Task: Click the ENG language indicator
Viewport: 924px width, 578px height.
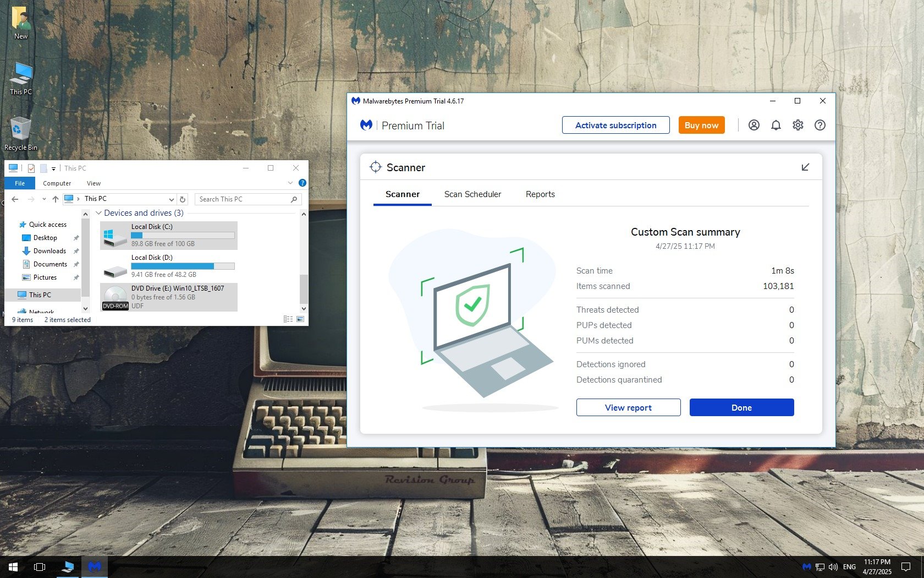Action: [x=849, y=566]
